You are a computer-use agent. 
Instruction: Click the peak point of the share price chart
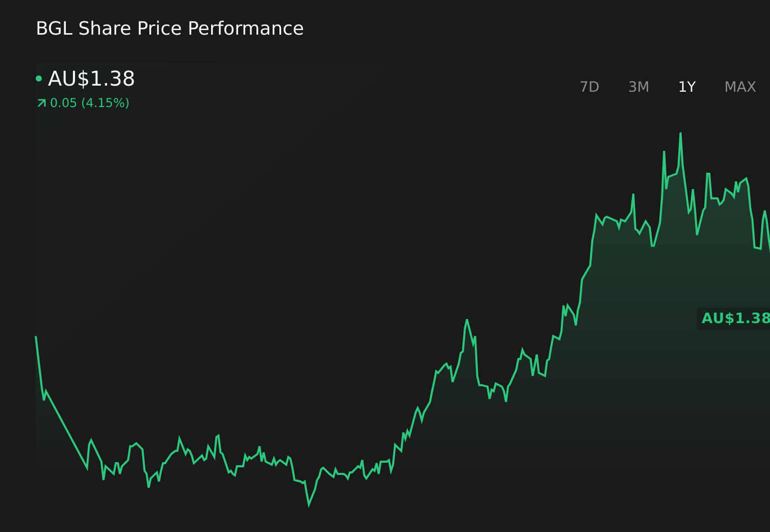[x=681, y=134]
